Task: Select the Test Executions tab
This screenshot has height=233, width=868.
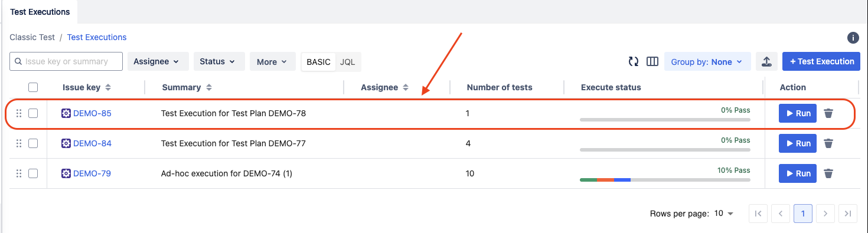Action: [x=40, y=12]
